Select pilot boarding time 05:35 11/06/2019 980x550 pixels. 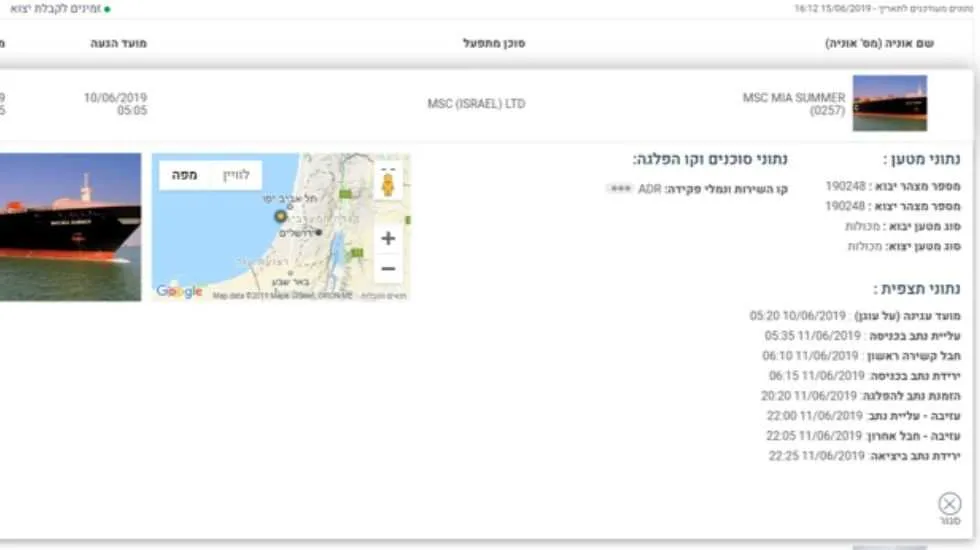pos(812,336)
